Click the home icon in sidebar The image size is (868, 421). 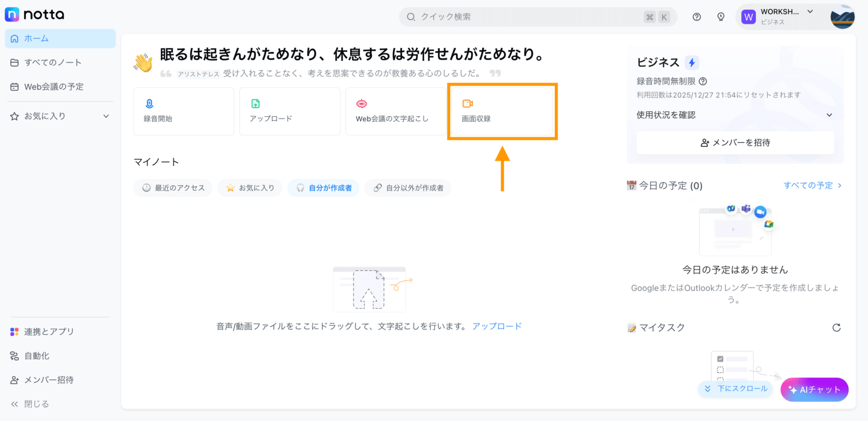[x=14, y=39]
